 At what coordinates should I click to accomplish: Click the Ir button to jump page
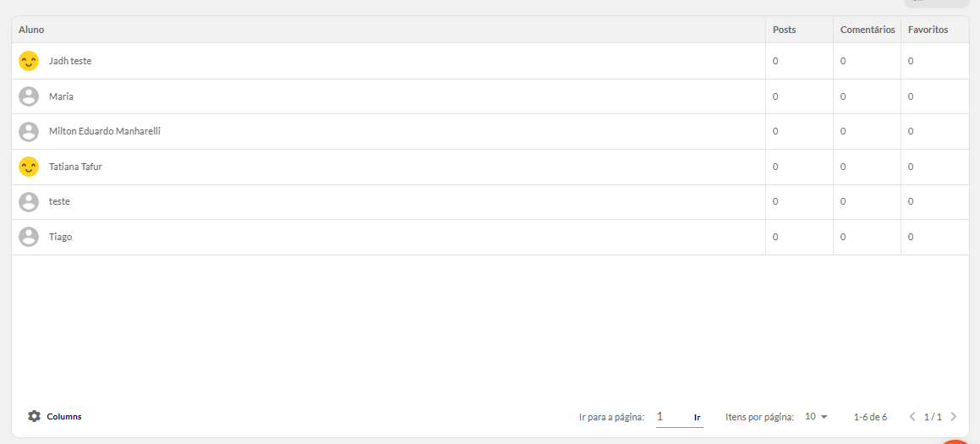pos(698,417)
